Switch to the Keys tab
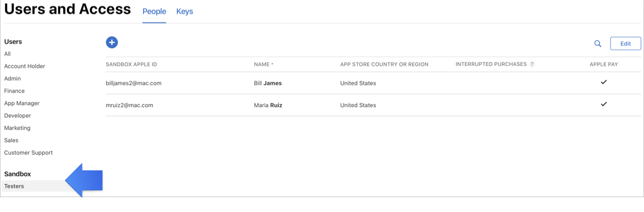The height and width of the screenshot is (212, 644). [184, 11]
